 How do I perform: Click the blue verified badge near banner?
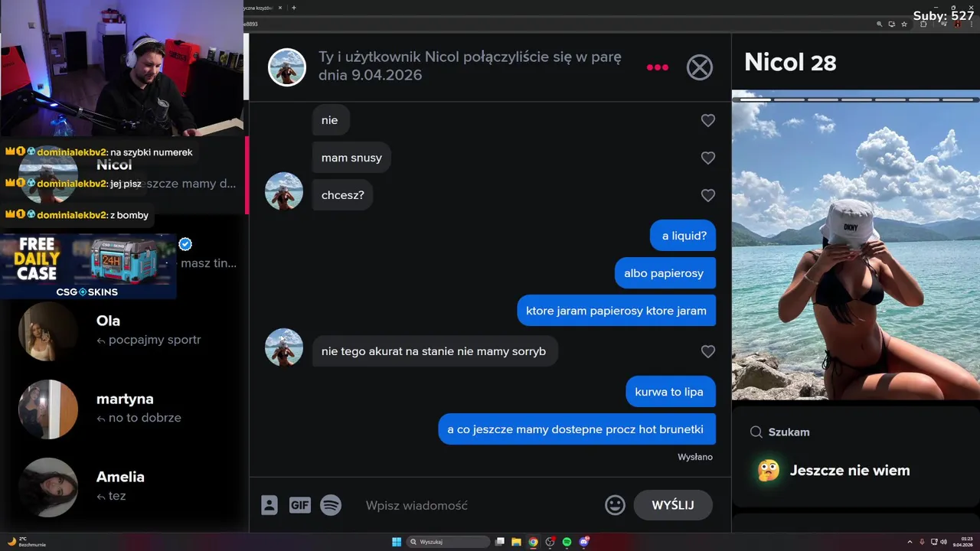point(185,244)
